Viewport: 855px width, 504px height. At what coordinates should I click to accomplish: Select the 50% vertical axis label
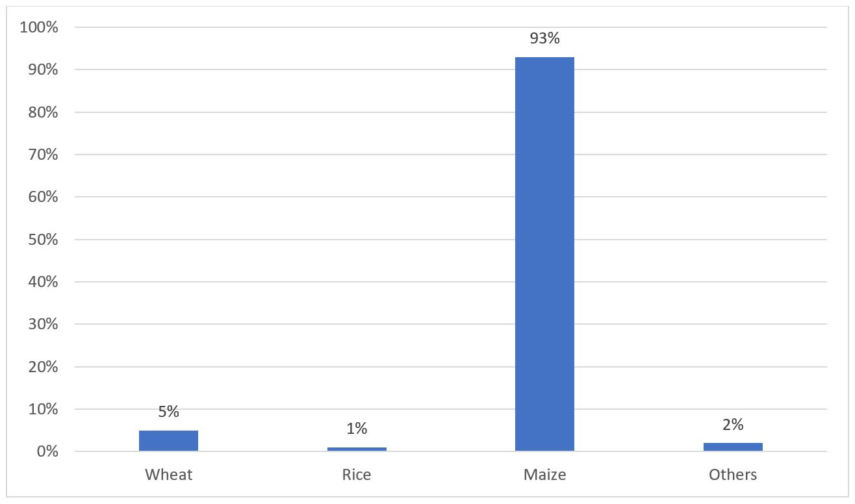click(x=42, y=240)
